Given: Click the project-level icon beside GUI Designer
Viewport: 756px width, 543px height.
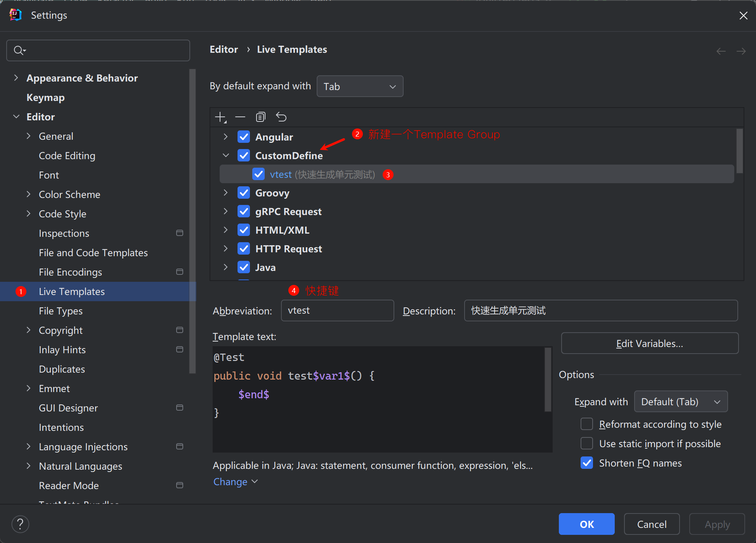Looking at the screenshot, I should [180, 408].
